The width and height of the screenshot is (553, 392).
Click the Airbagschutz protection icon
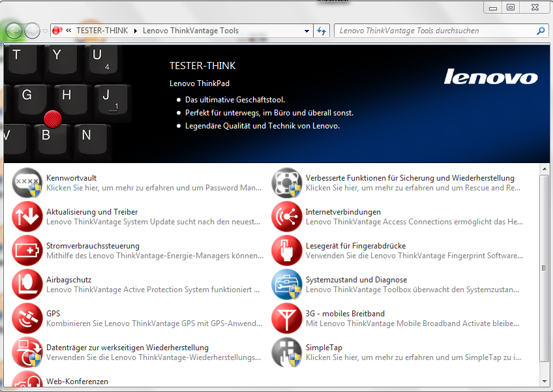coord(27,284)
